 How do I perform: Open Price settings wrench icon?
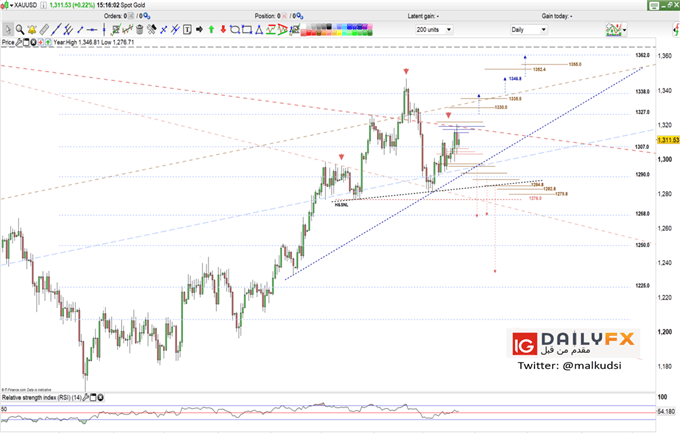point(18,42)
